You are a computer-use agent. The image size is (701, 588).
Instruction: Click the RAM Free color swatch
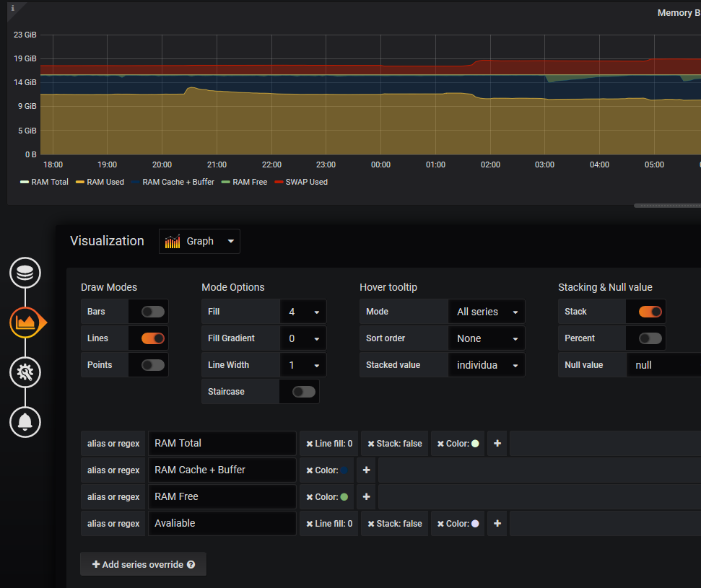tap(344, 497)
